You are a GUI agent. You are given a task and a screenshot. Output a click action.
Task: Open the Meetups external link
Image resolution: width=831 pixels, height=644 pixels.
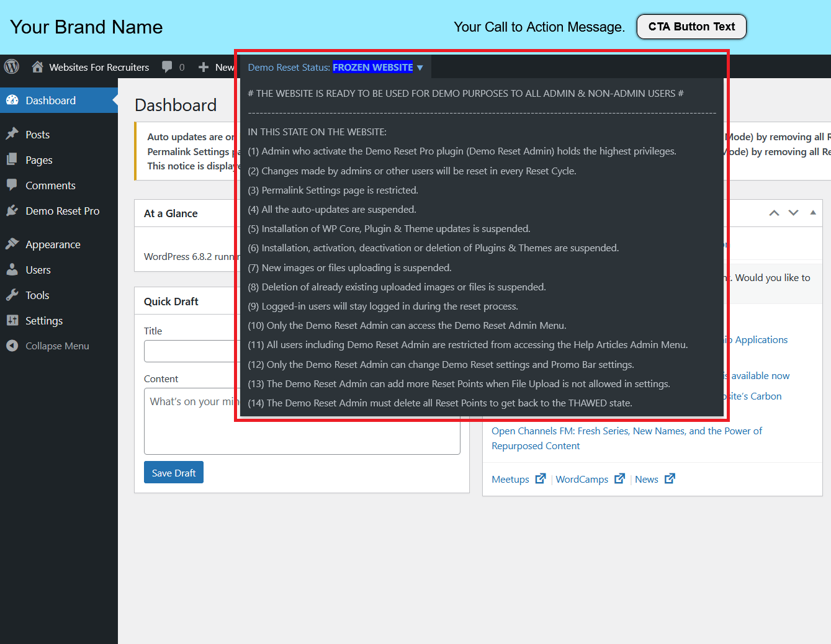point(519,479)
